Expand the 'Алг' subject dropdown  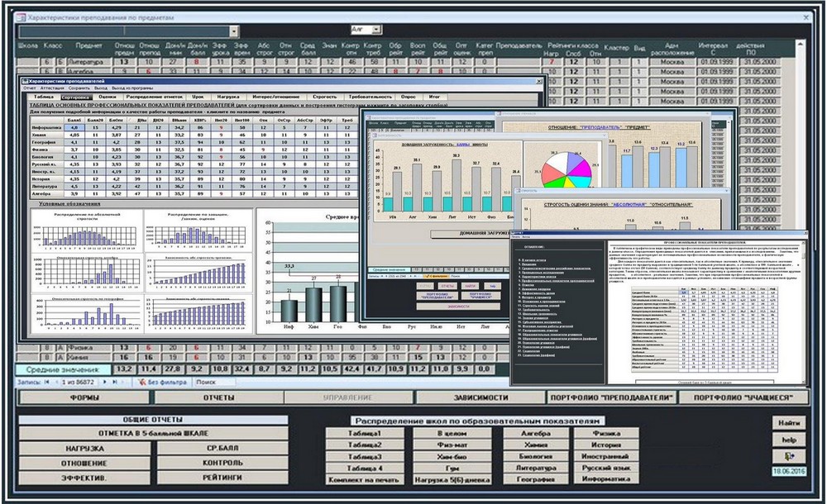point(378,29)
